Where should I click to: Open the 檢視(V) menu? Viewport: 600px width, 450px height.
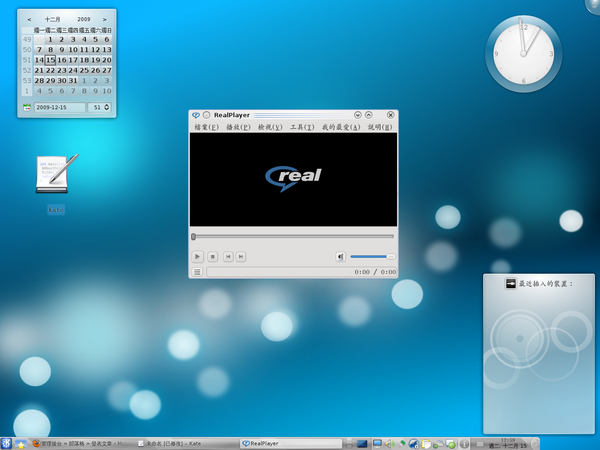click(x=270, y=127)
